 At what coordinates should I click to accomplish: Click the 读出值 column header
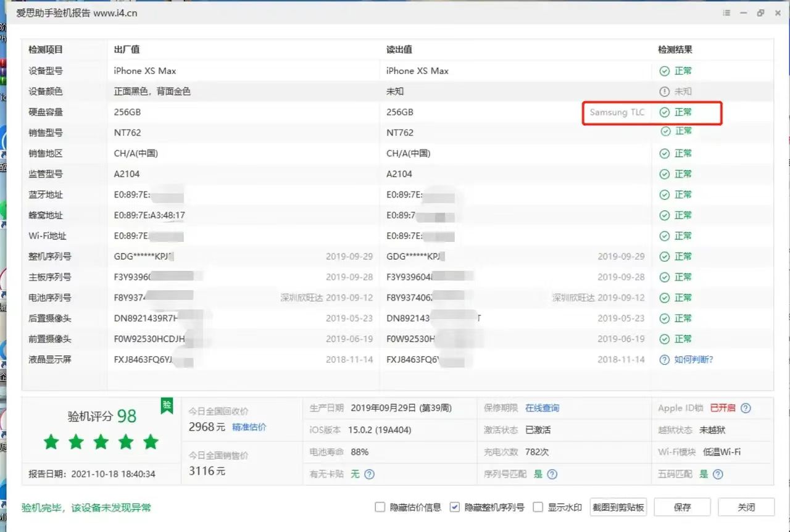[399, 49]
